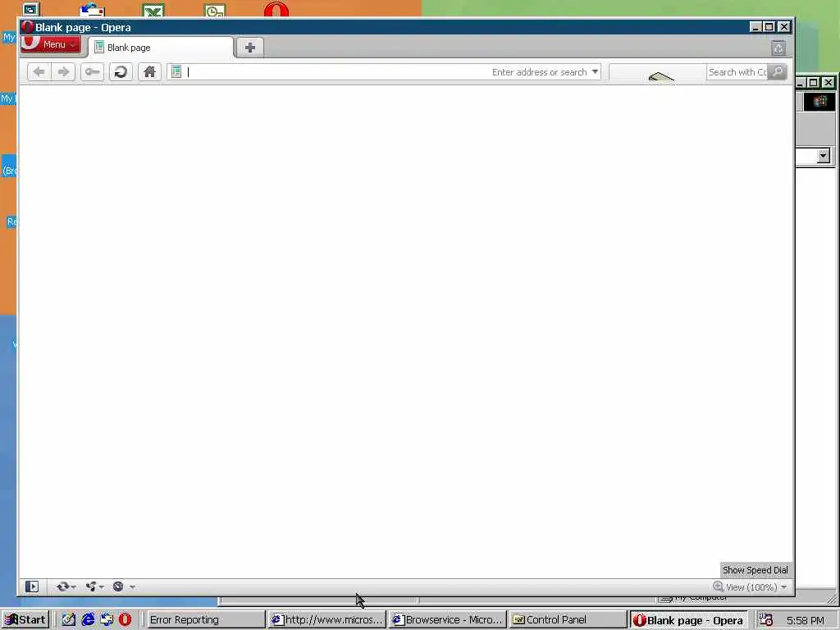
Task: Click the page icon in the address bar
Action: coord(176,72)
